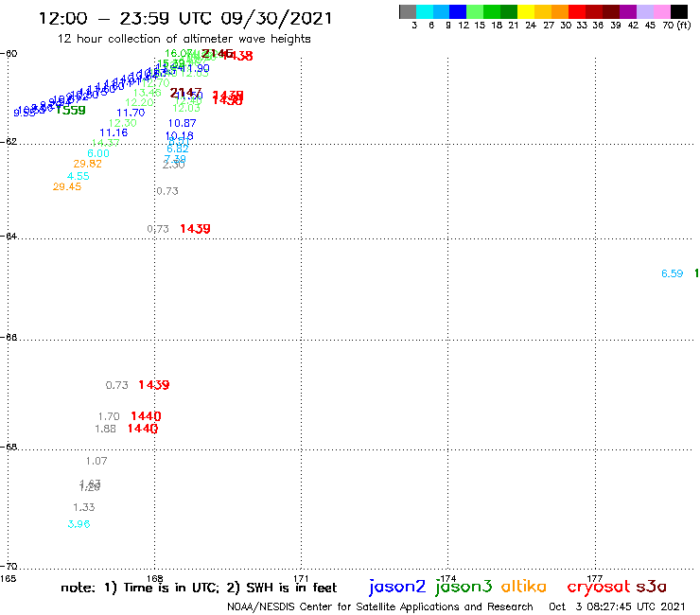Click the black swatch at the scale end

pyautogui.click(x=679, y=11)
